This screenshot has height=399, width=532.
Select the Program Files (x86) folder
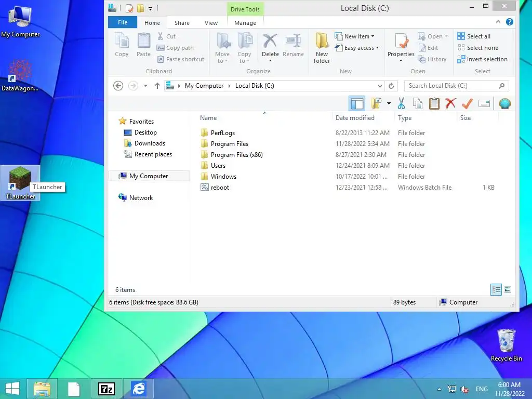(232, 155)
